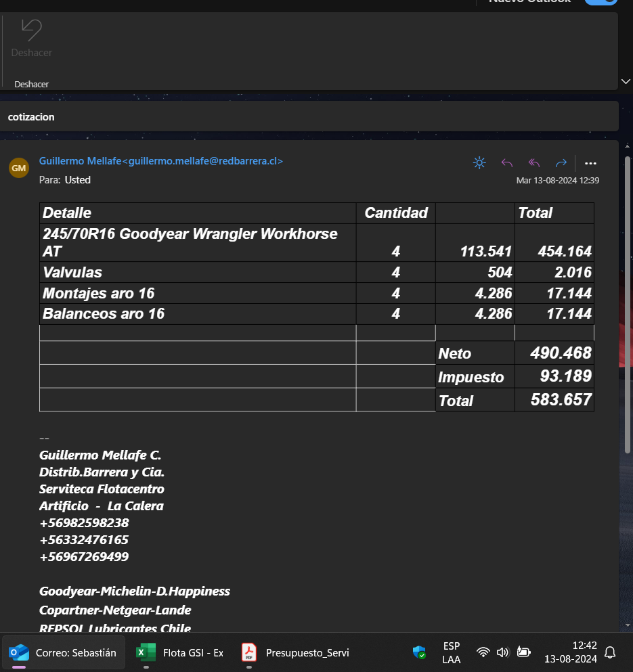
Task: Open Outlook "Correo: Sebastián" in the taskbar
Action: click(x=64, y=653)
